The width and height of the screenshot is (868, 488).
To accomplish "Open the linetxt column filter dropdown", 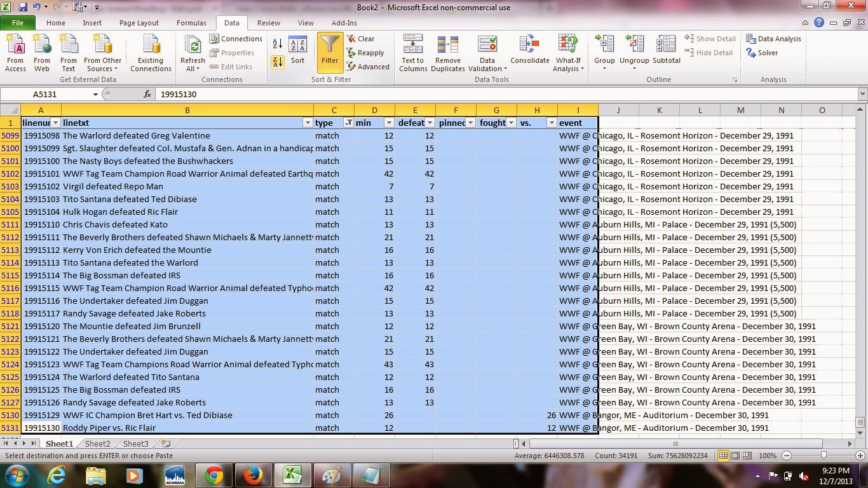I will tap(308, 123).
